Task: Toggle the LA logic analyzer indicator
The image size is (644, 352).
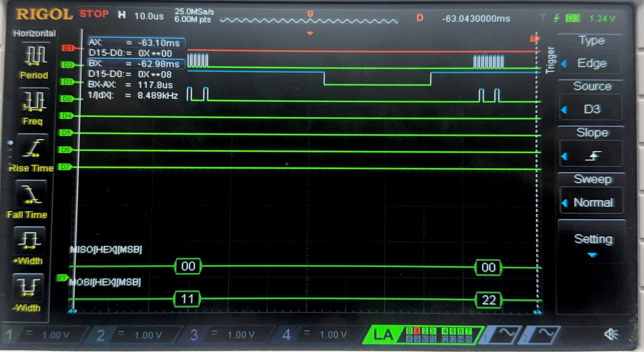Action: pyautogui.click(x=383, y=335)
